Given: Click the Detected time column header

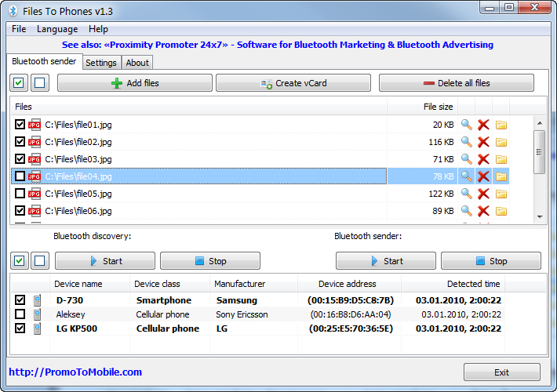Looking at the screenshot, I should click(453, 284).
